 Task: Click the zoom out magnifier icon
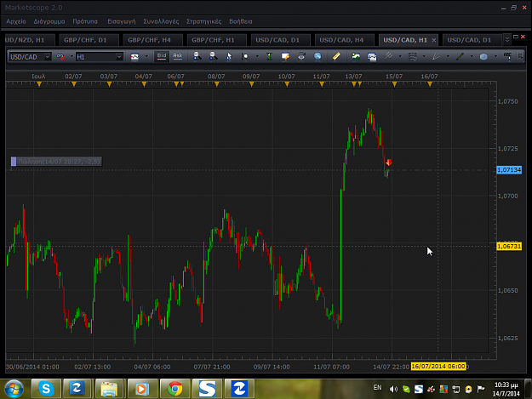point(213,57)
